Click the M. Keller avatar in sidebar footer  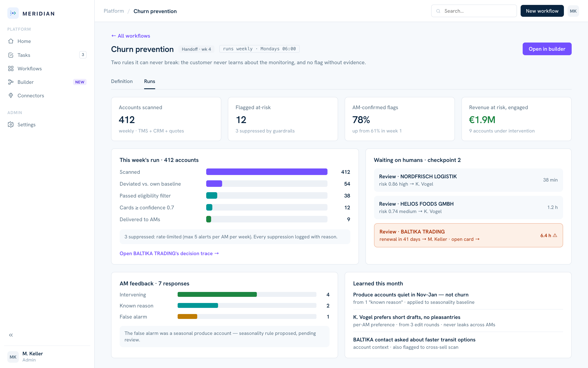13,357
